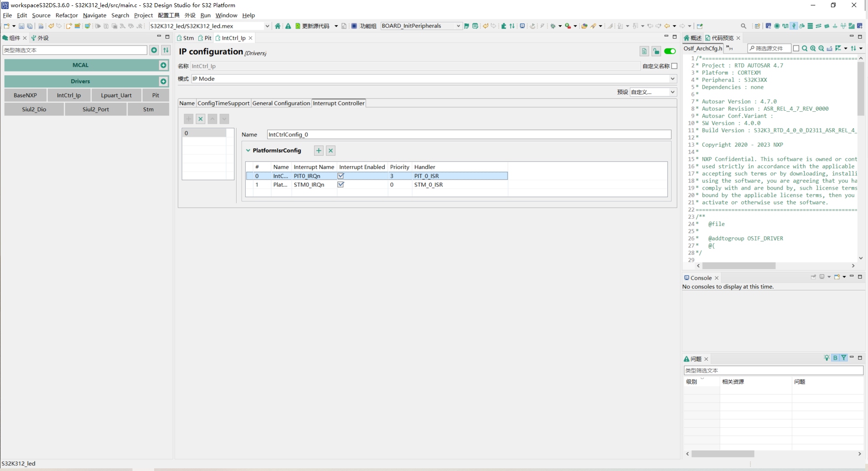Click the pin console icon in Console panel

coord(813,277)
